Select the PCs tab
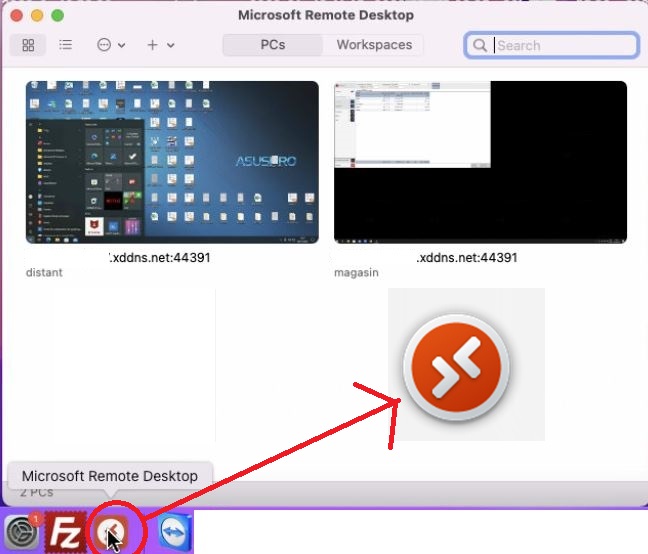The width and height of the screenshot is (648, 554). (273, 45)
